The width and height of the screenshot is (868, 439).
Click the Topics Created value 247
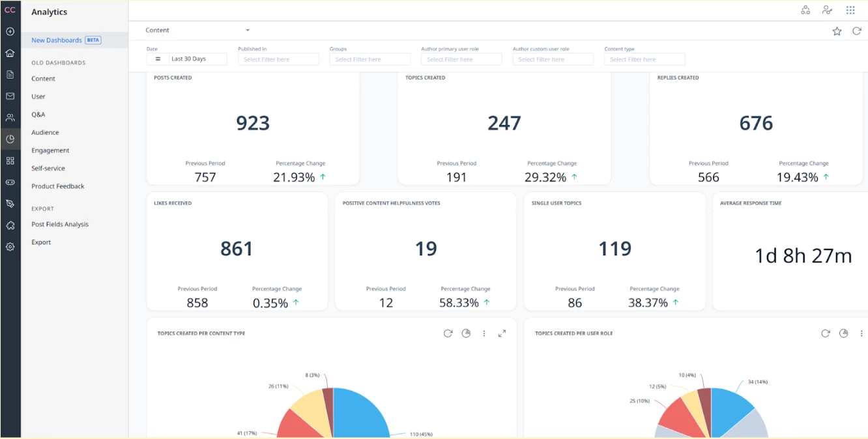504,123
